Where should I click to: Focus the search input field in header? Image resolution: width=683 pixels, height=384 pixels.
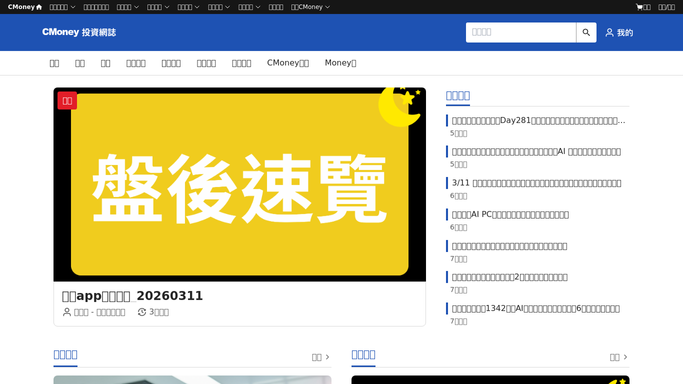click(x=521, y=32)
